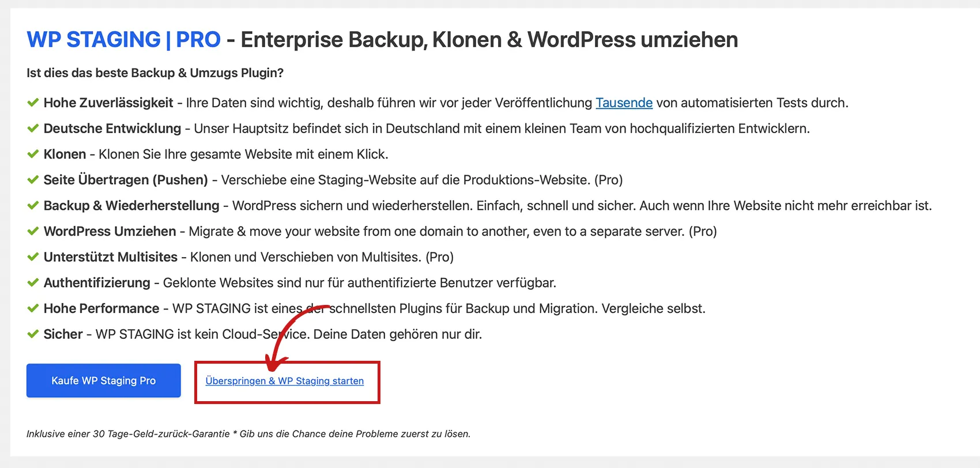Image resolution: width=980 pixels, height=468 pixels.
Task: Click checkmark icon for Backup & Wiederherstellung
Action: click(x=33, y=206)
